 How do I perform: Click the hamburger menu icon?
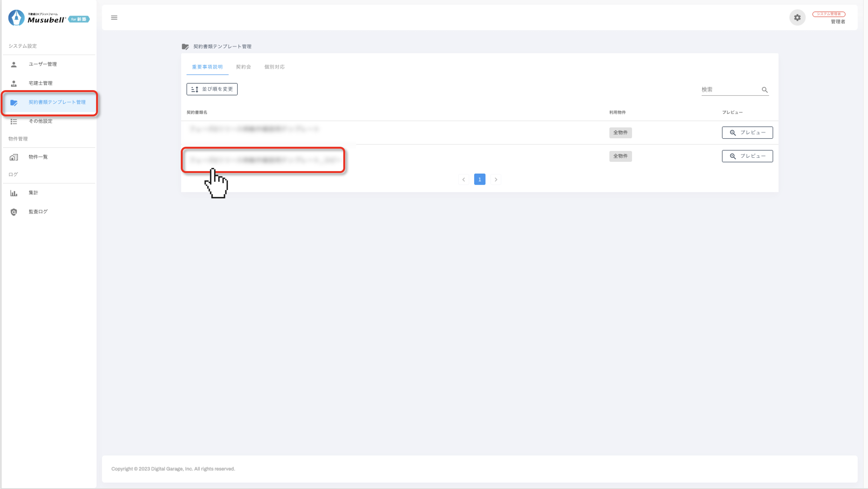[x=114, y=17]
